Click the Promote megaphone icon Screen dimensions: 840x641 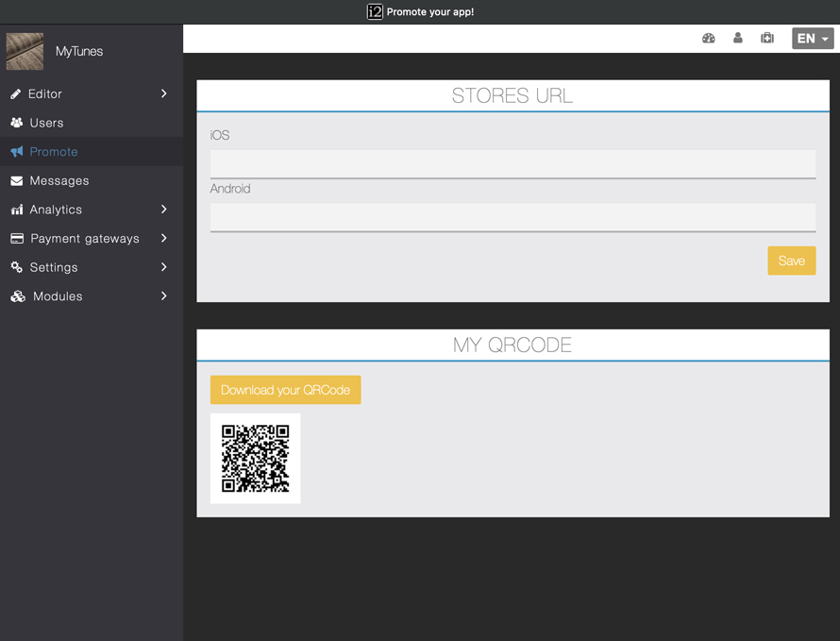[x=17, y=152]
